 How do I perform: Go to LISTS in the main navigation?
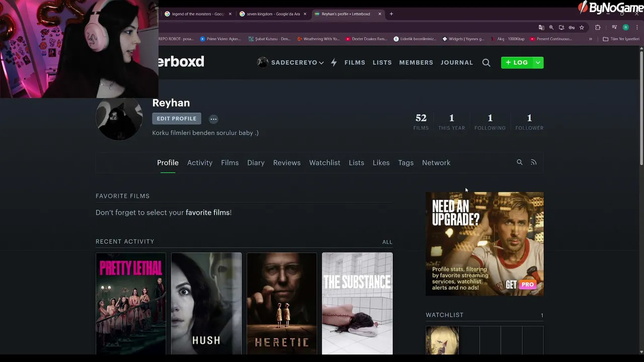click(x=382, y=63)
